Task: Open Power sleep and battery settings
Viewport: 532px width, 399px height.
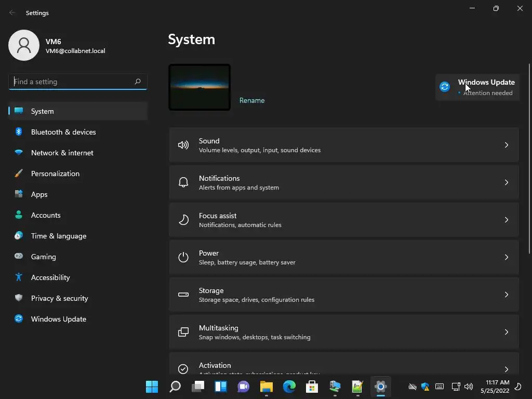Action: (344, 257)
